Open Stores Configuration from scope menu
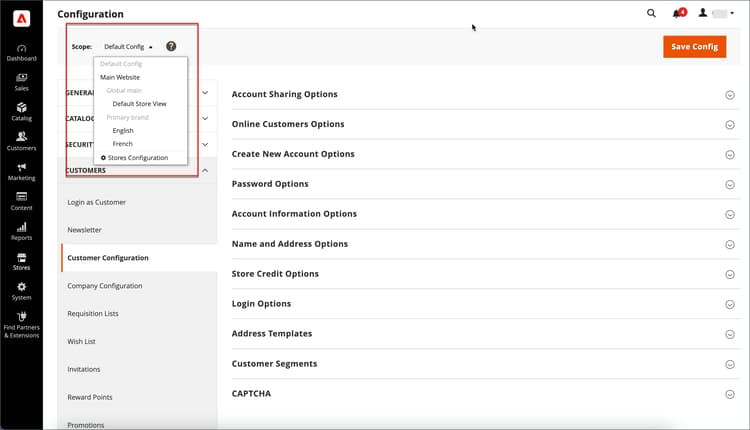Image resolution: width=750 pixels, height=430 pixels. (134, 158)
